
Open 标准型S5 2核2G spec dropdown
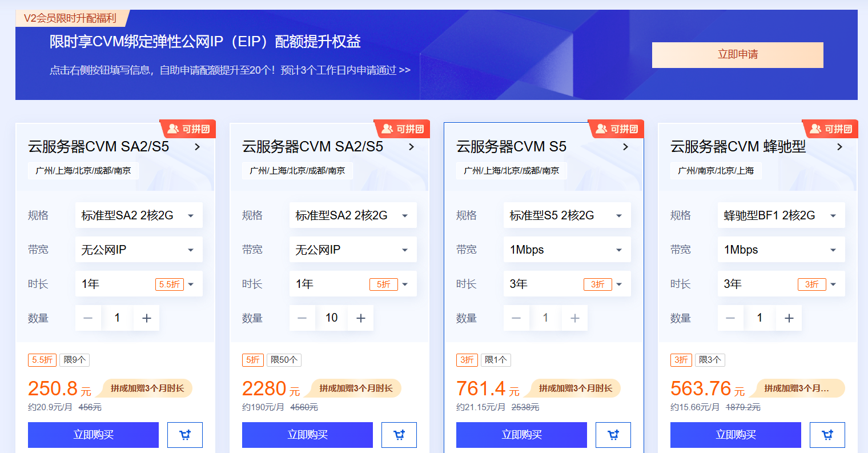point(567,215)
